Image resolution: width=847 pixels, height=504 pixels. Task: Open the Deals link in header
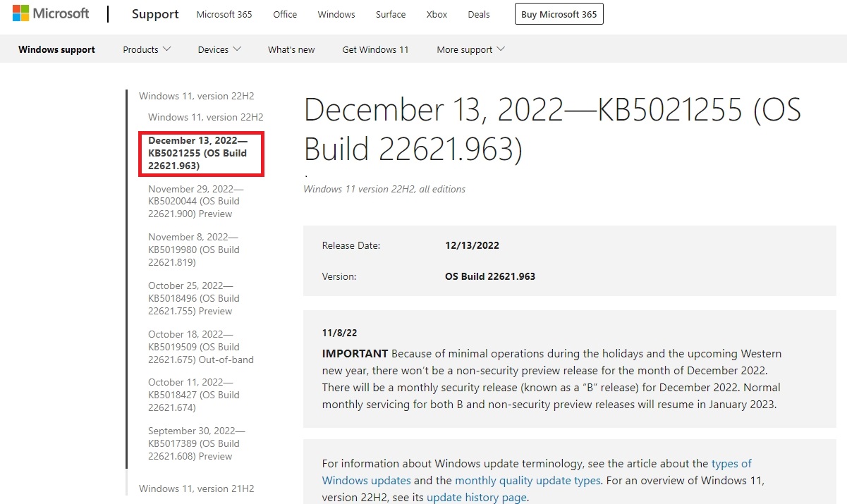(x=479, y=15)
